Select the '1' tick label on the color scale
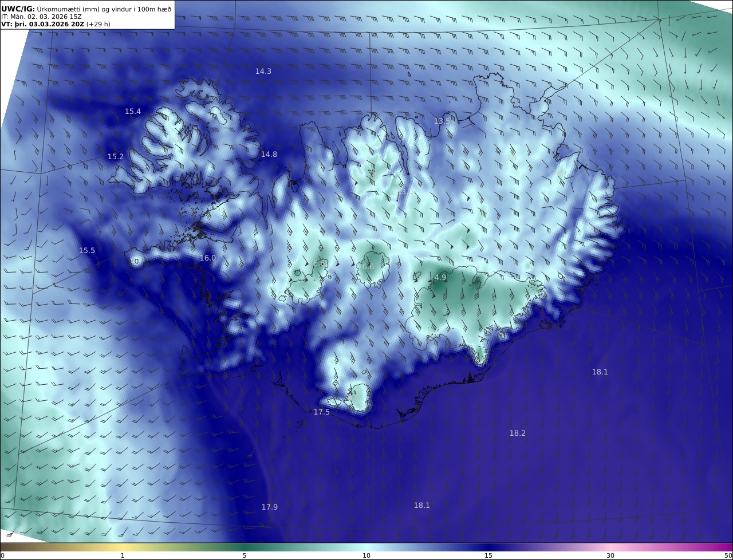 (123, 555)
